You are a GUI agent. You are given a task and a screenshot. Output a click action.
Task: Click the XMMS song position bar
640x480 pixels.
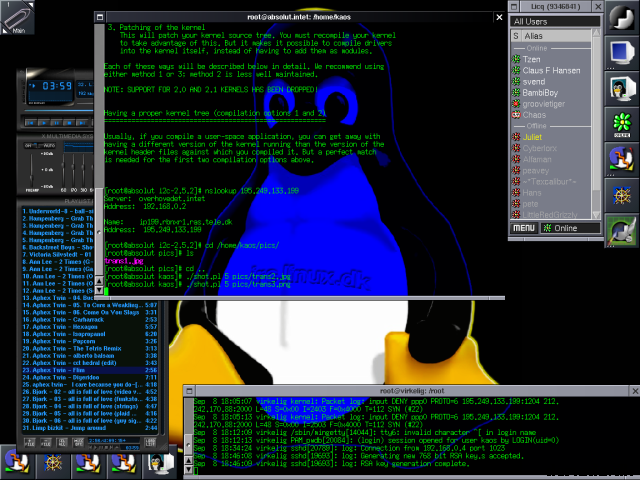(59, 110)
